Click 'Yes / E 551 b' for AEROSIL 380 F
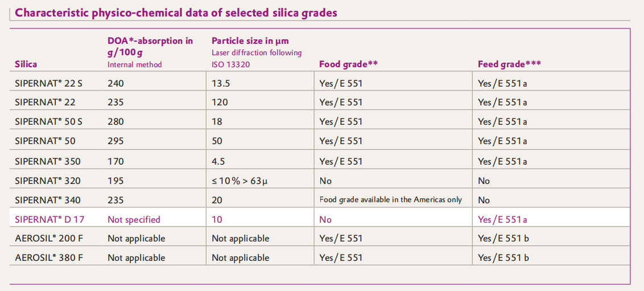Screen dimensions: 644x291 (x=503, y=257)
